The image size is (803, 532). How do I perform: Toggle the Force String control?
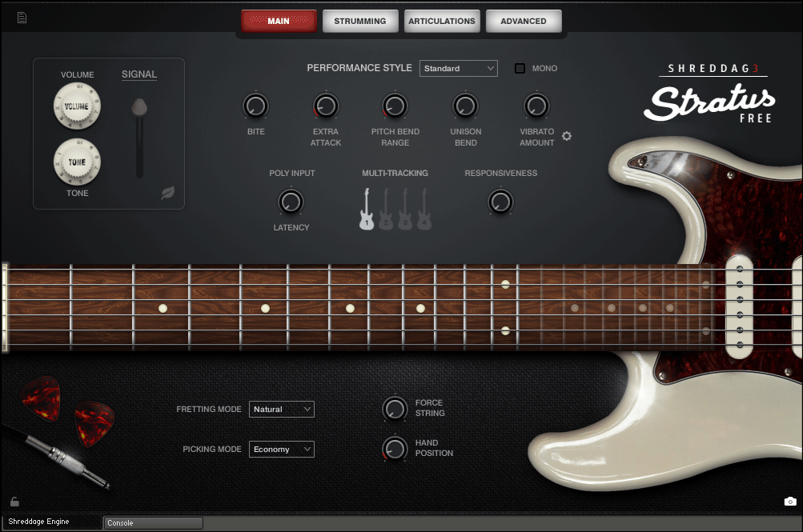395,409
